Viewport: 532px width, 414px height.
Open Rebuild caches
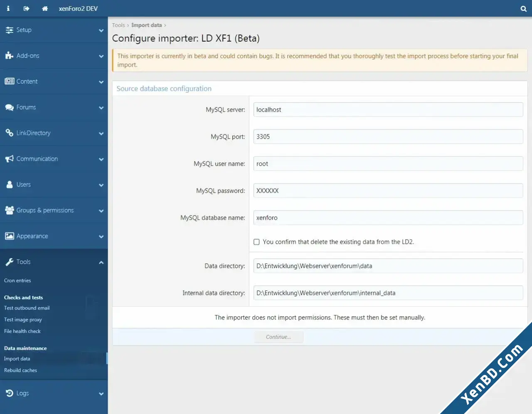[x=20, y=370]
